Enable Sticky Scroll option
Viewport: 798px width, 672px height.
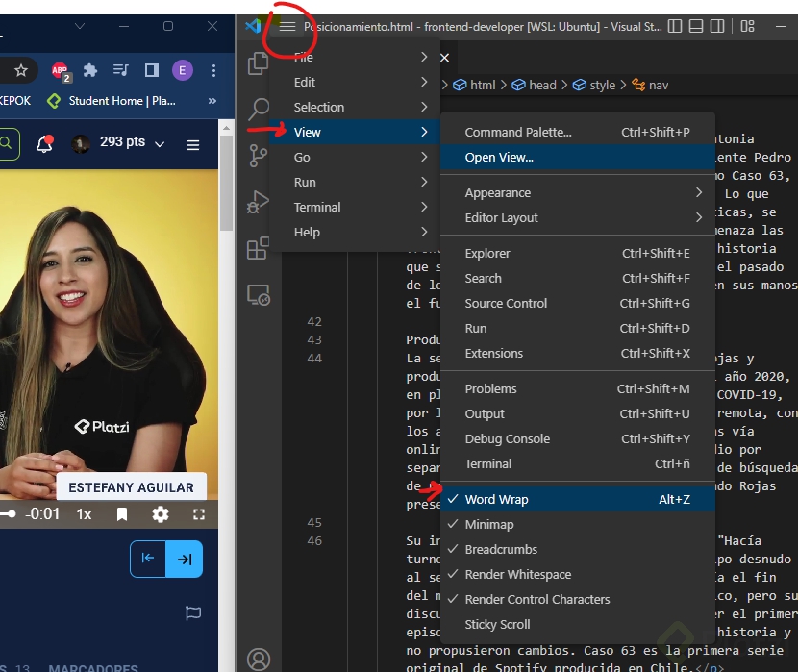click(578, 624)
